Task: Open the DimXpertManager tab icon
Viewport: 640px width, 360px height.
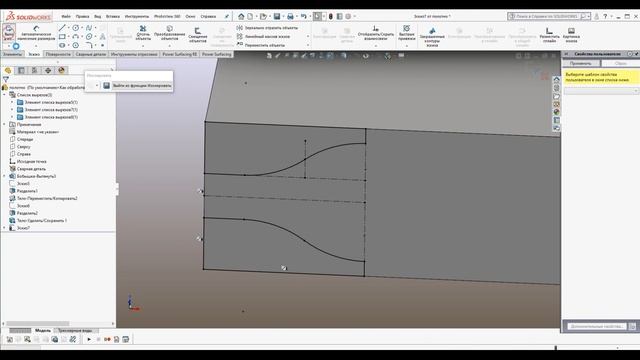Action: point(48,70)
